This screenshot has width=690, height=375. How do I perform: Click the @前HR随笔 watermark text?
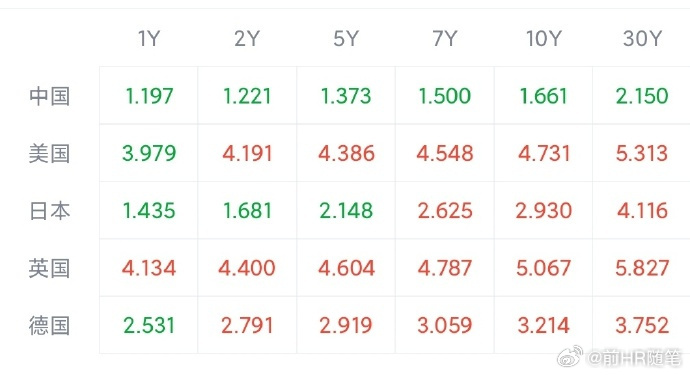click(635, 358)
